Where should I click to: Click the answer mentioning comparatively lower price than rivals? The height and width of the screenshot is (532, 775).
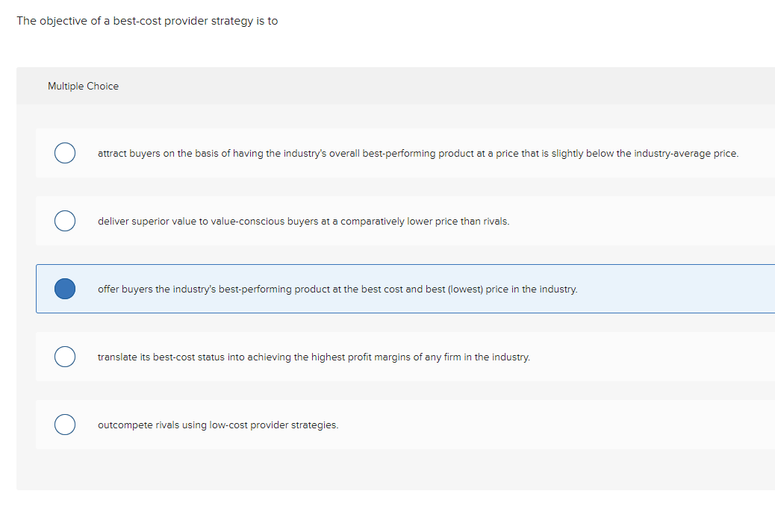coord(303,221)
